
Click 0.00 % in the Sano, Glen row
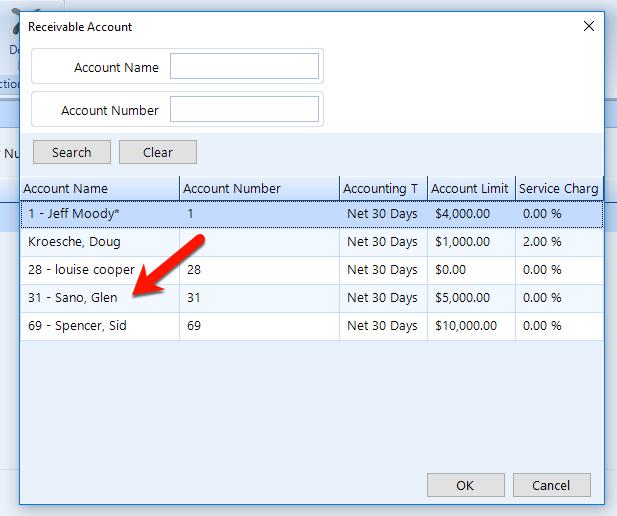(x=559, y=298)
